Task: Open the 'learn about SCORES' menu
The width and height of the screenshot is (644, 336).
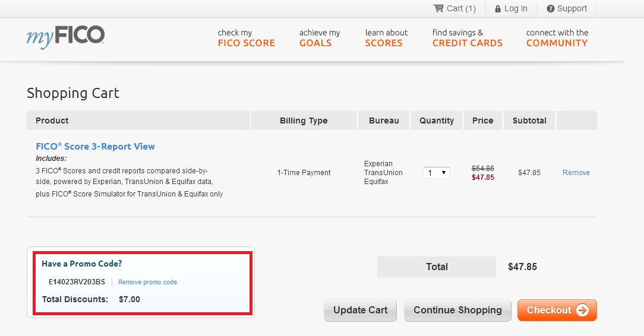Action: 386,38
